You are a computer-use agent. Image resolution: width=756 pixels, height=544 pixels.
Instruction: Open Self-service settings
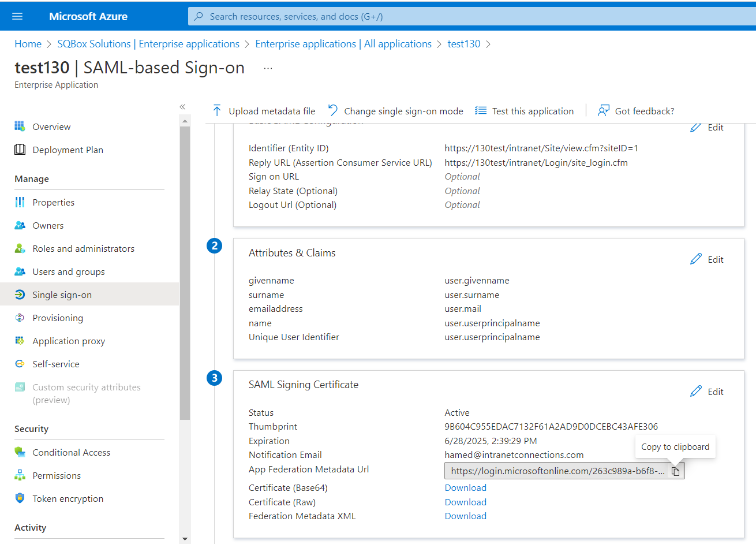[56, 364]
